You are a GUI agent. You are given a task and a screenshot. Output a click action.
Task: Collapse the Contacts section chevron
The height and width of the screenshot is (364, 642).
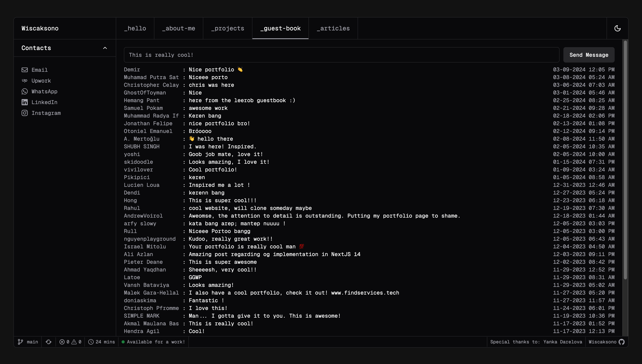click(105, 48)
